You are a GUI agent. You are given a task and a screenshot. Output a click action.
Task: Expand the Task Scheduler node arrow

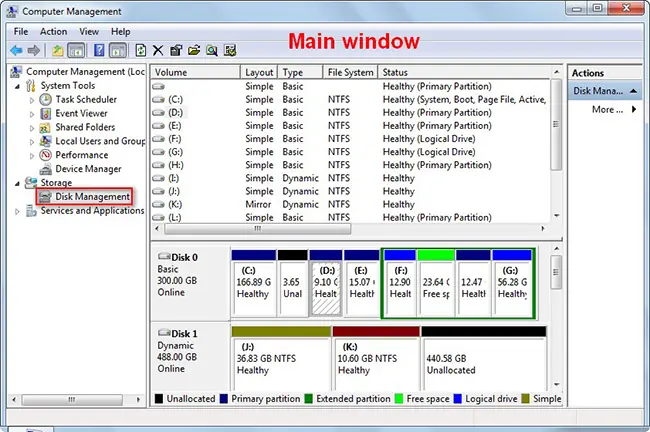[32, 100]
